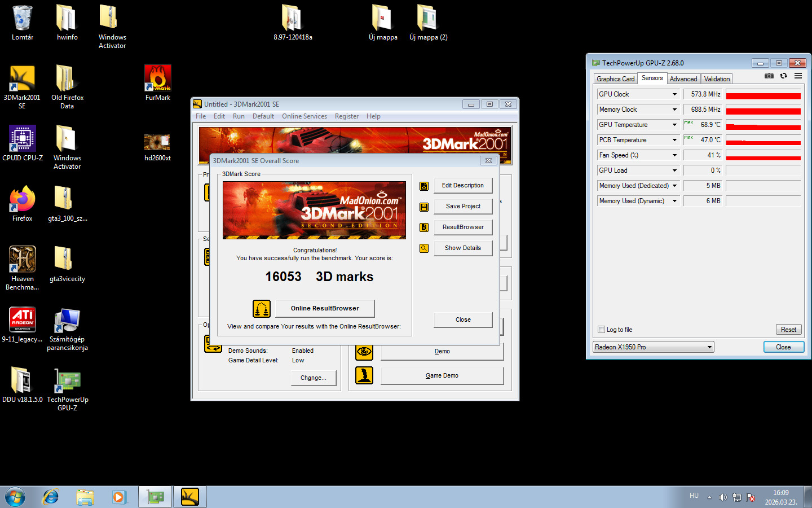The height and width of the screenshot is (508, 812).
Task: Open the Register menu
Action: tap(347, 116)
